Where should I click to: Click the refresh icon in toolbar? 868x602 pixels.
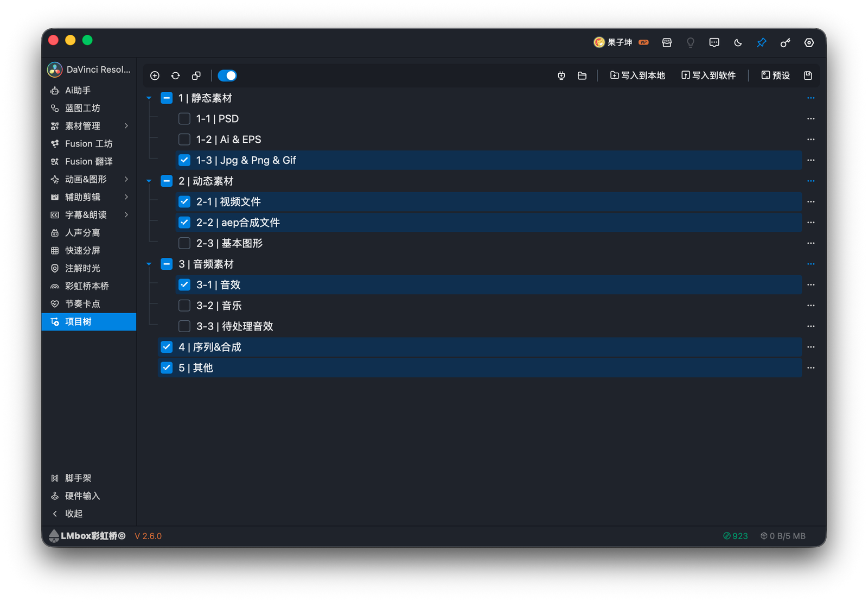tap(175, 75)
